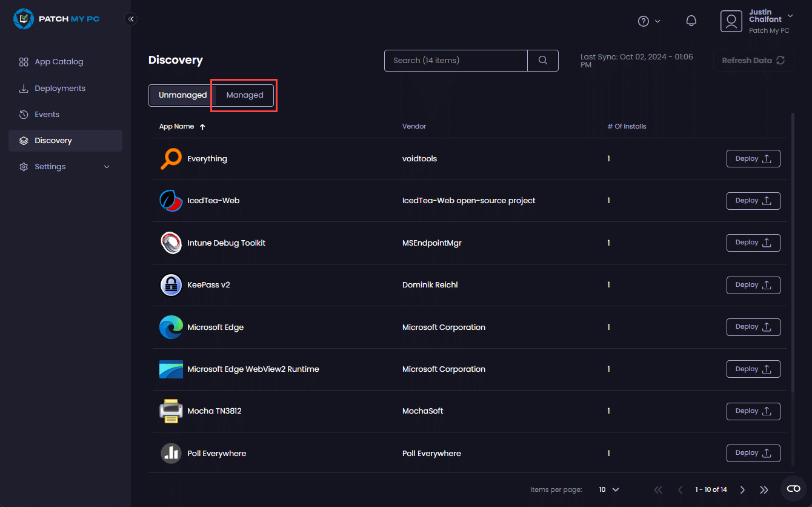Open App Catalog from the sidebar

(59, 62)
